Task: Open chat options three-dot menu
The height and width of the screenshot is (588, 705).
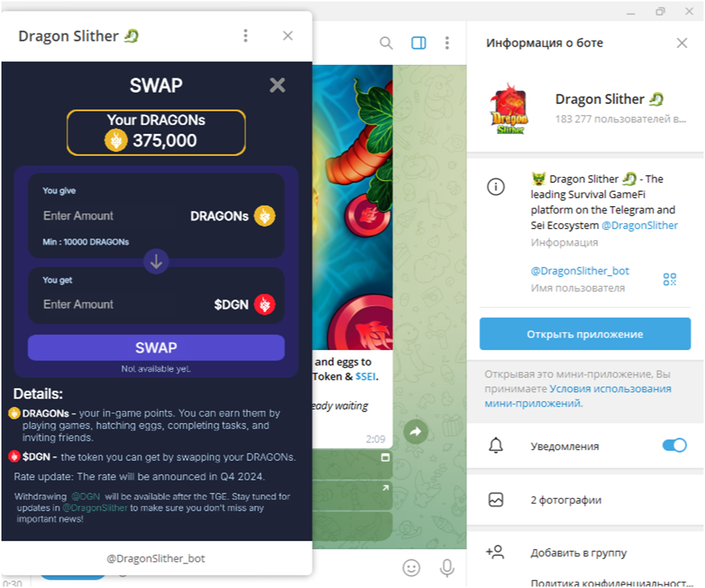Action: click(446, 43)
